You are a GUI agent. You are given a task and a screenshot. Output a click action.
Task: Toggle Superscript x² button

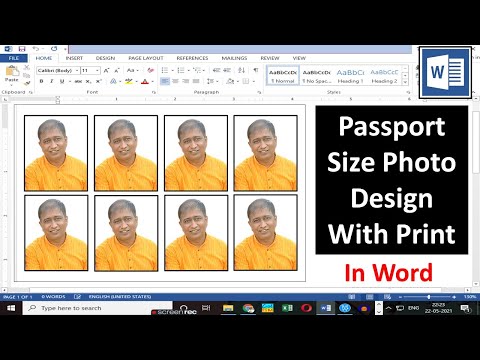pyautogui.click(x=98, y=81)
